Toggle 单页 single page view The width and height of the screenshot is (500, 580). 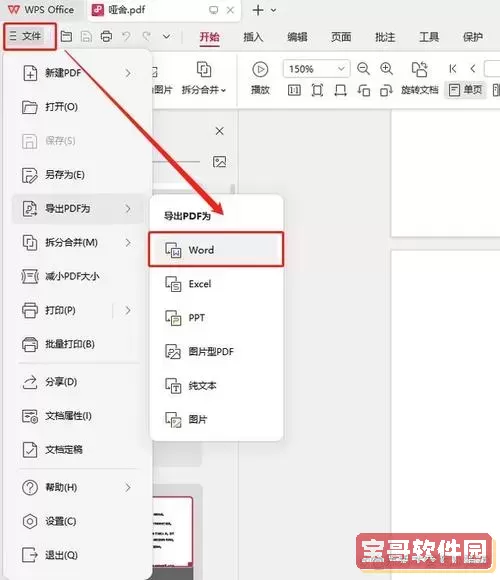pyautogui.click(x=465, y=90)
